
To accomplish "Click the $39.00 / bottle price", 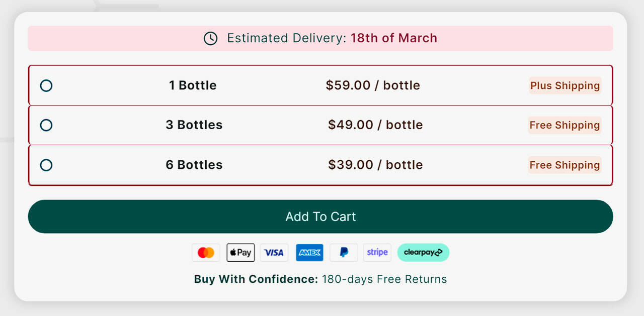I will point(375,165).
